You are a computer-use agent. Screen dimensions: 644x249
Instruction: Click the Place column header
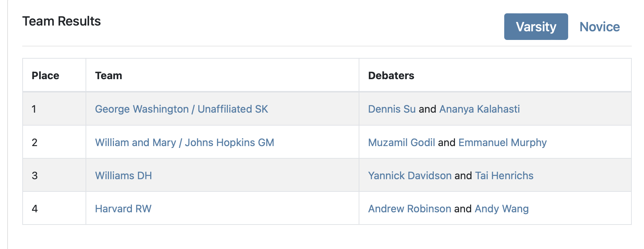45,76
